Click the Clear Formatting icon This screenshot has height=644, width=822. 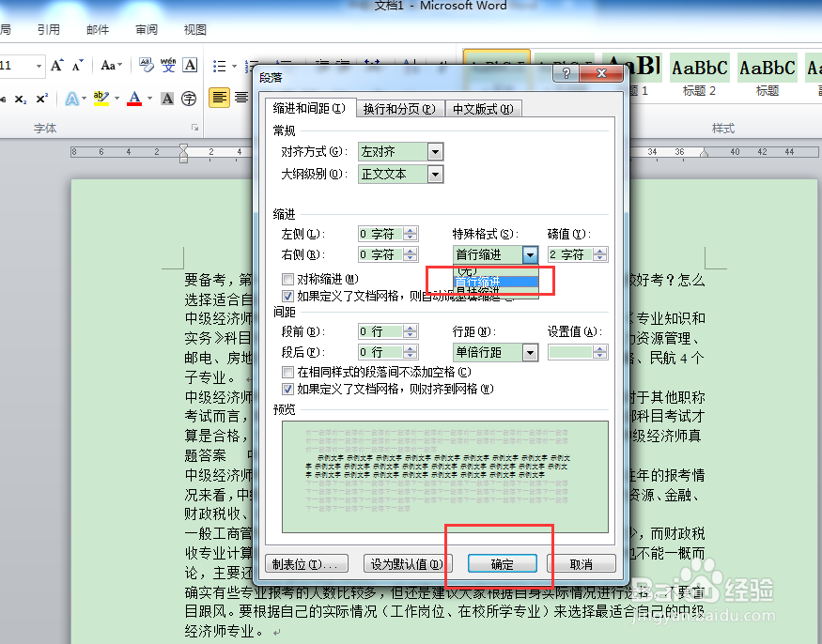pyautogui.click(x=147, y=66)
